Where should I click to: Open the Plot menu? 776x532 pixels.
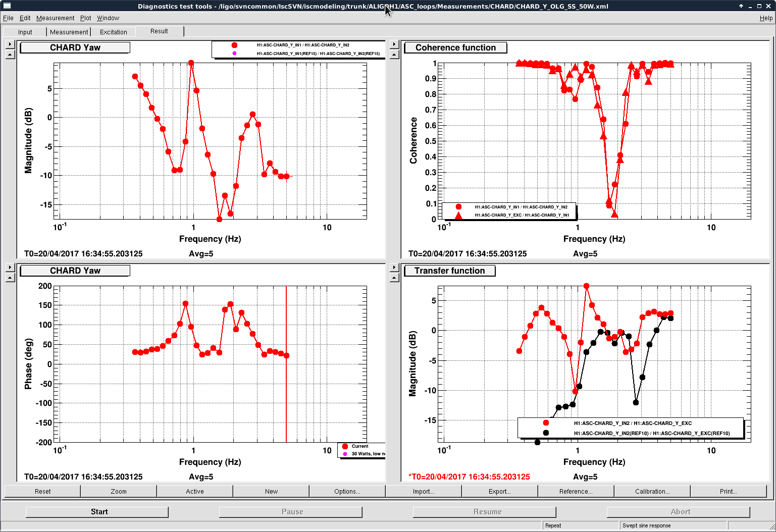[x=86, y=18]
